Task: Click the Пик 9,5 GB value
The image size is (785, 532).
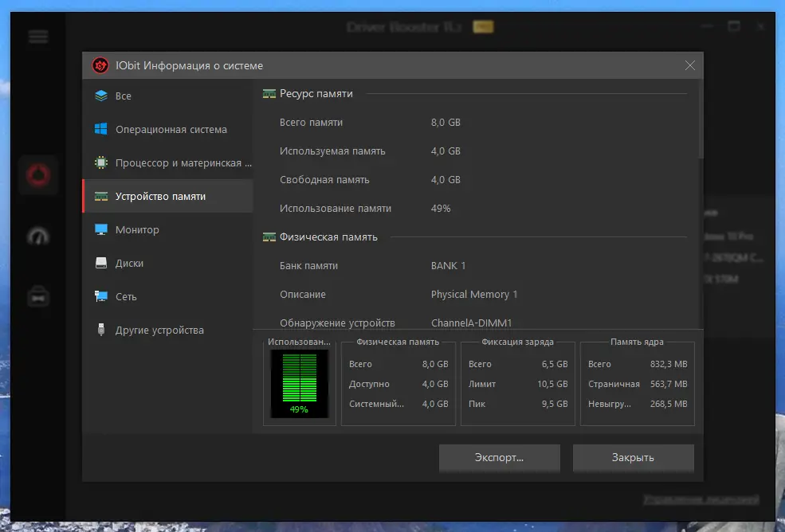Action: pos(555,404)
